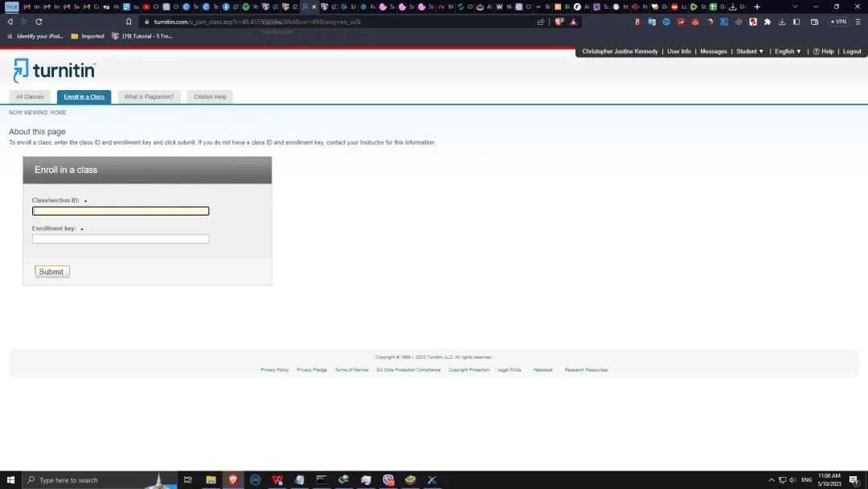
Task: Open browser downloads icon in toolbar
Action: (x=782, y=22)
